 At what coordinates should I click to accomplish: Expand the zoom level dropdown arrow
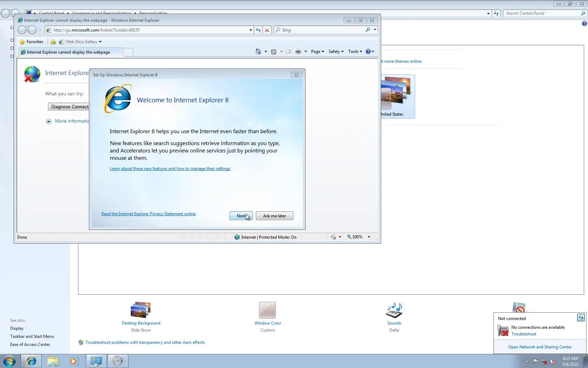tap(369, 237)
